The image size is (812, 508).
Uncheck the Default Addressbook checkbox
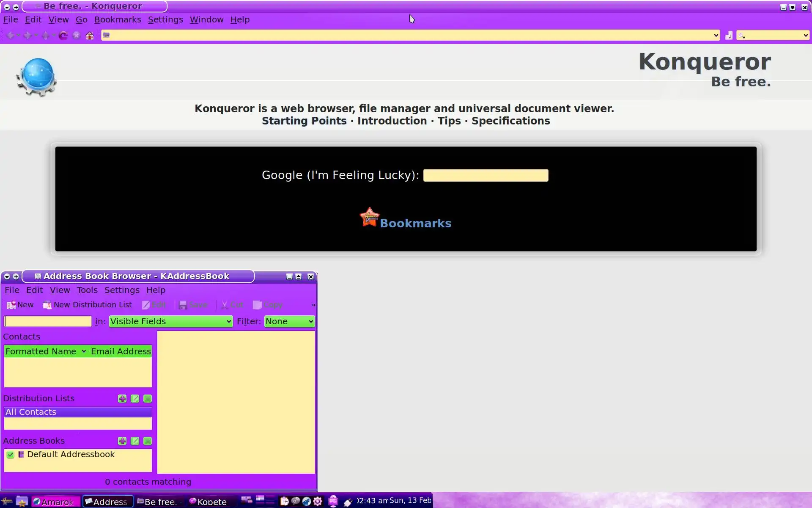point(11,455)
